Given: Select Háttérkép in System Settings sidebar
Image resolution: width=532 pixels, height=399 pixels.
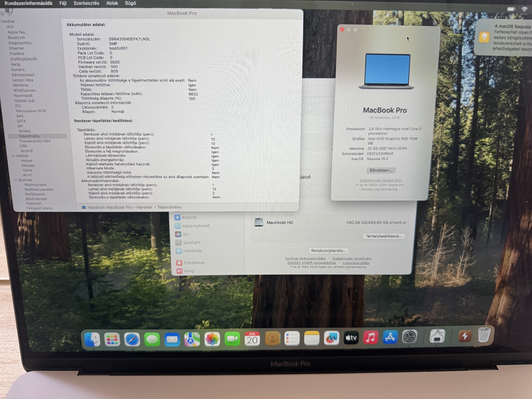Looking at the screenshot, I should [189, 251].
